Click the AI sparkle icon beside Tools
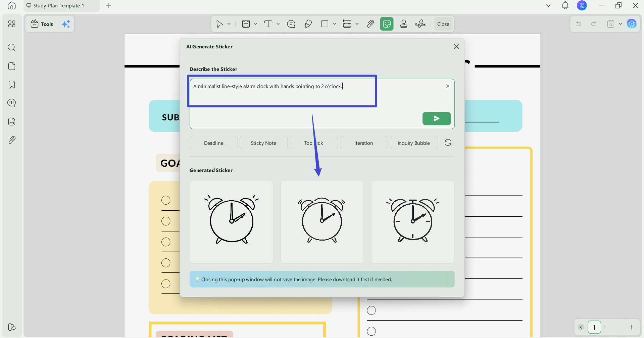The image size is (644, 338). 66,24
